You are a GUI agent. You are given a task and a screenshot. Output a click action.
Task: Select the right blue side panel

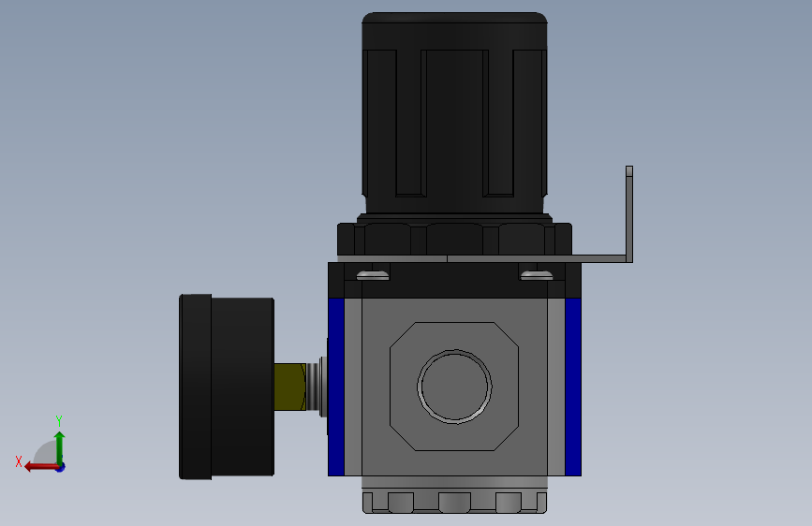click(573, 387)
